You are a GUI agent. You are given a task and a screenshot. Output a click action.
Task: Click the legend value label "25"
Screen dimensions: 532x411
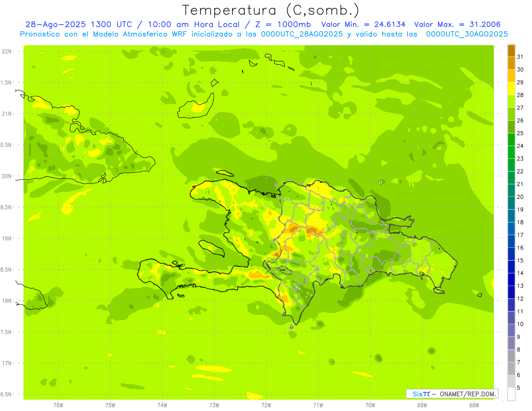pos(520,133)
